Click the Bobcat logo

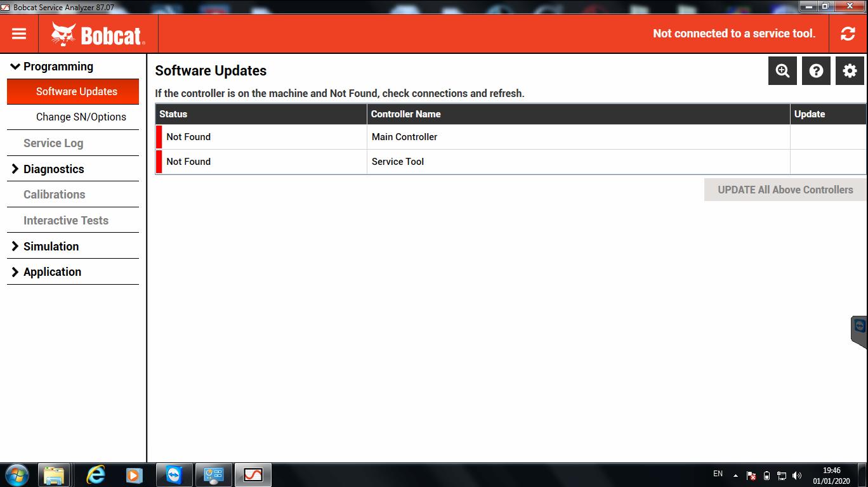(98, 34)
